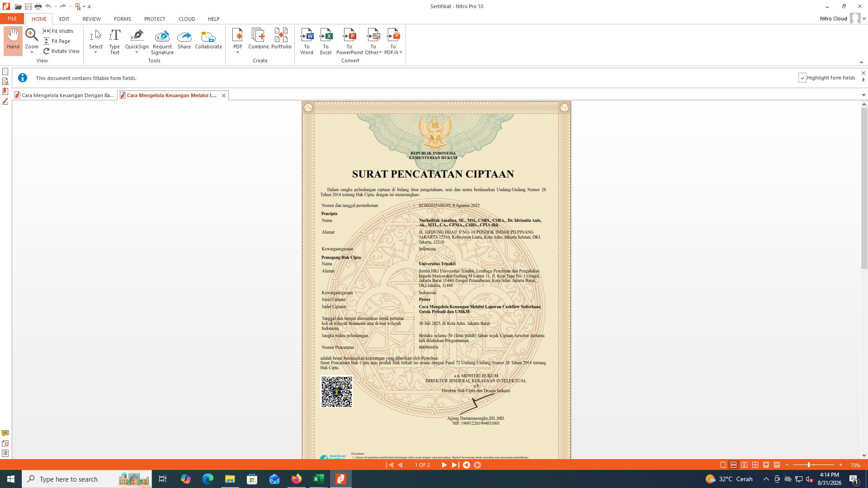The image size is (868, 488).
Task: Open Excel from Windows taskbar
Action: click(x=319, y=479)
